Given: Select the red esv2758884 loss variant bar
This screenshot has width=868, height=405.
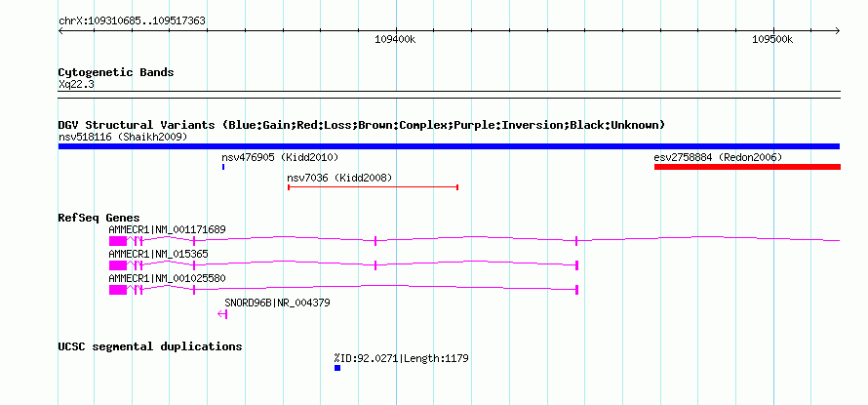Looking at the screenshot, I should 747,167.
